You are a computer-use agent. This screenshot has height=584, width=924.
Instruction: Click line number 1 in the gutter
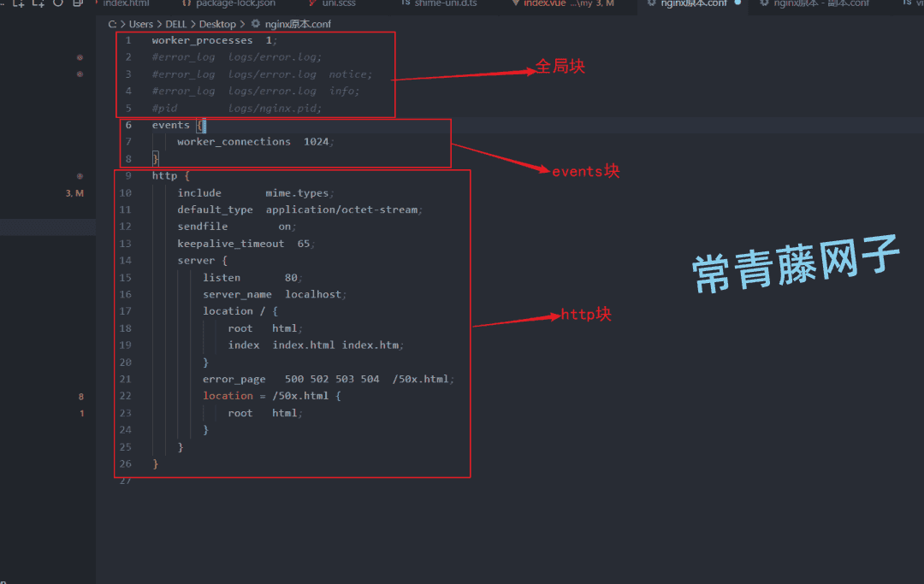click(127, 41)
